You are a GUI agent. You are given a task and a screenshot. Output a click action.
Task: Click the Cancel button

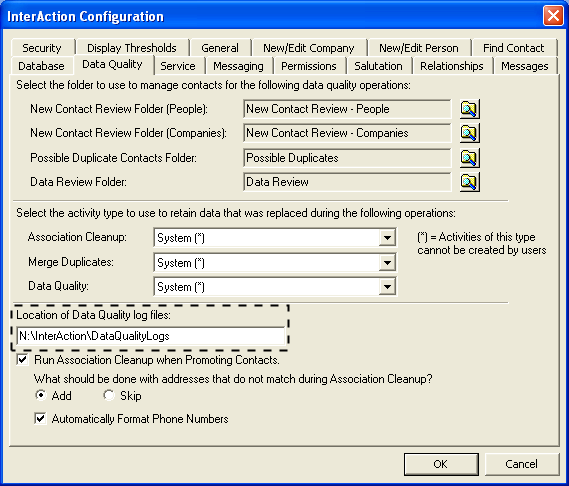[521, 464]
